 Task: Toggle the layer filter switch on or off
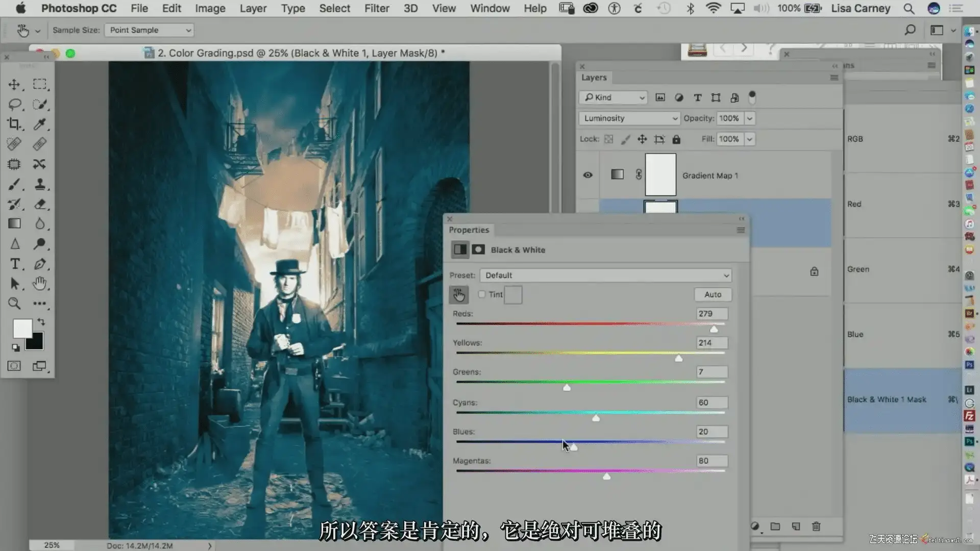click(752, 97)
